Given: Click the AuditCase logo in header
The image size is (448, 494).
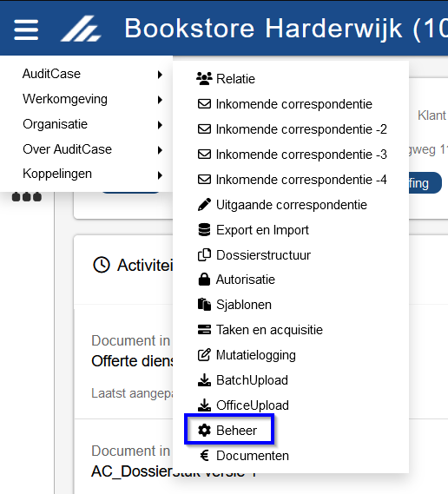Looking at the screenshot, I should tap(81, 29).
